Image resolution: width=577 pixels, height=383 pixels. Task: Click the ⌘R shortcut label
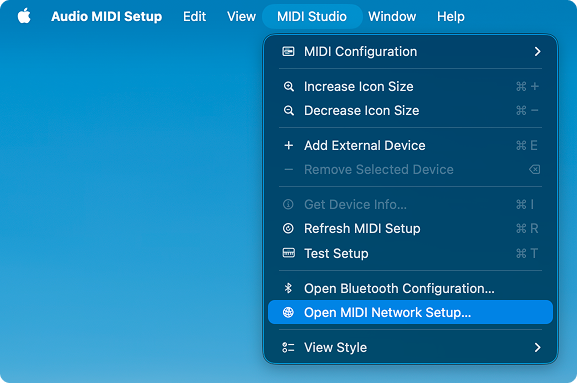[x=527, y=228]
